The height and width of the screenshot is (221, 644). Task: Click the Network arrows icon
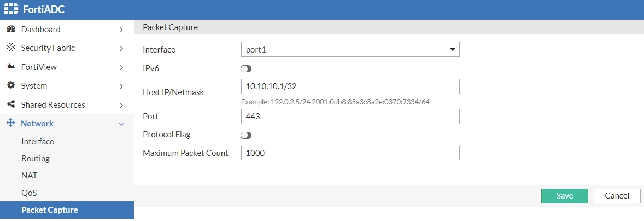click(x=11, y=123)
